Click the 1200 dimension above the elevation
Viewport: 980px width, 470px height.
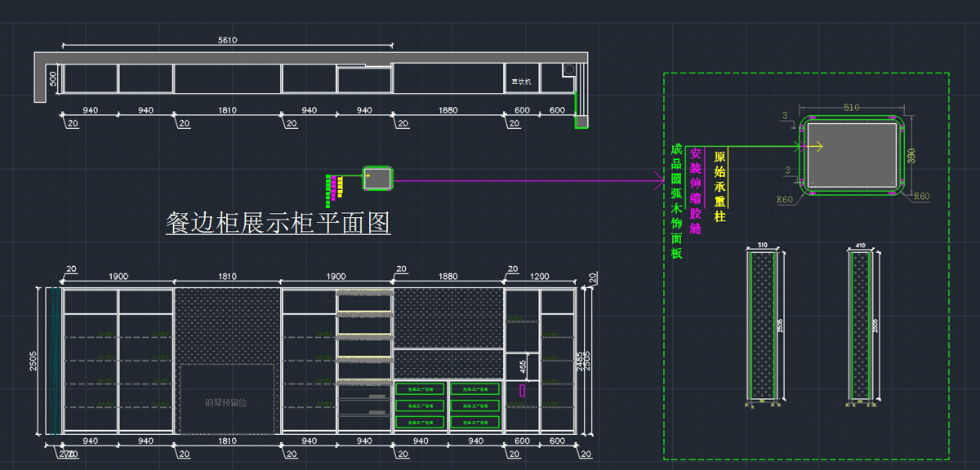539,277
